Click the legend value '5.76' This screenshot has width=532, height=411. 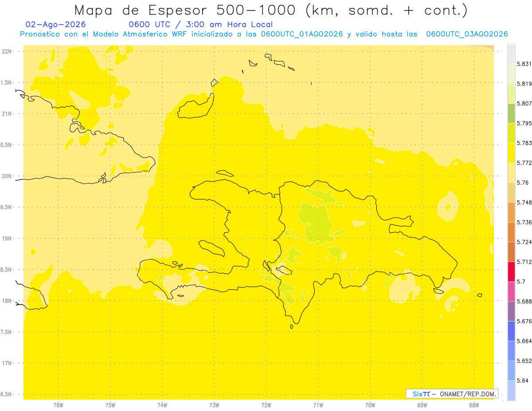pyautogui.click(x=523, y=183)
